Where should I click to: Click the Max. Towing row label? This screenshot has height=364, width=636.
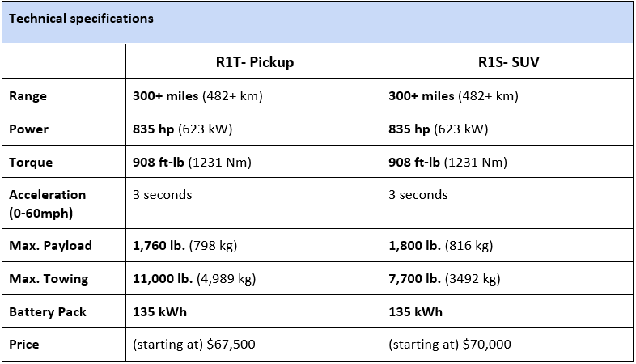[49, 279]
